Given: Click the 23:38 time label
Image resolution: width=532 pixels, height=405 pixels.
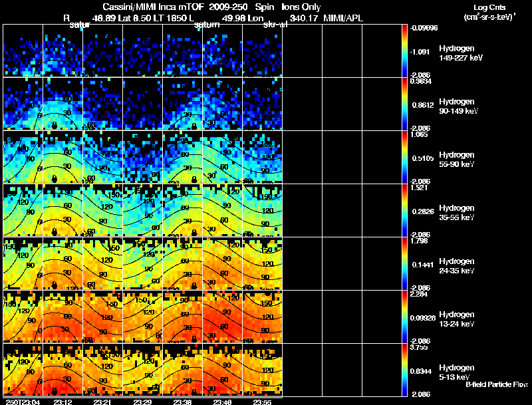Looking at the screenshot, I should [x=182, y=402].
